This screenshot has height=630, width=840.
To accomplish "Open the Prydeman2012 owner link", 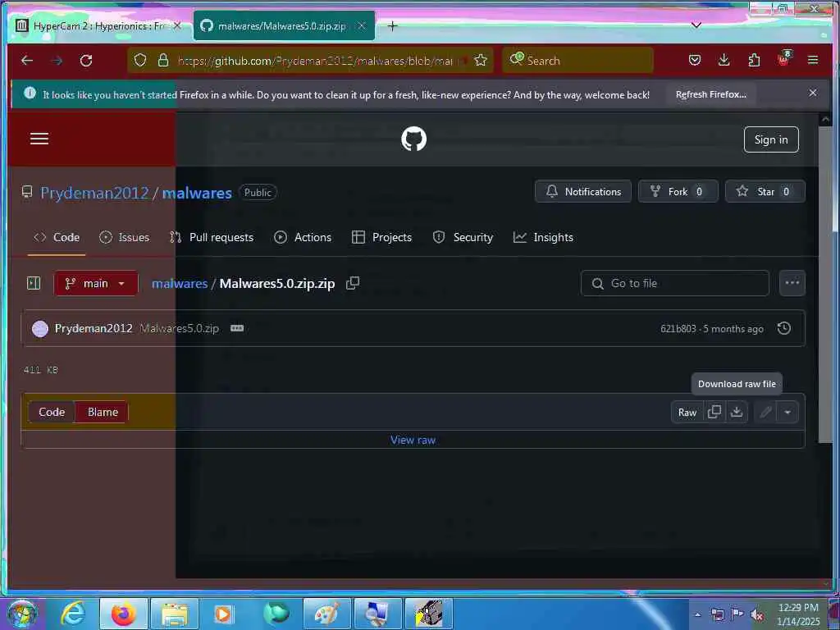I will (94, 193).
